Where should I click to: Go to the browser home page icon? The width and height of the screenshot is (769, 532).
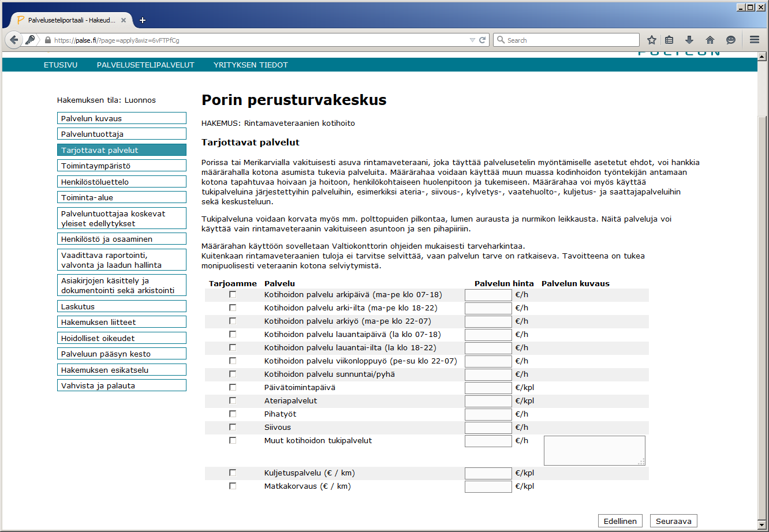710,40
